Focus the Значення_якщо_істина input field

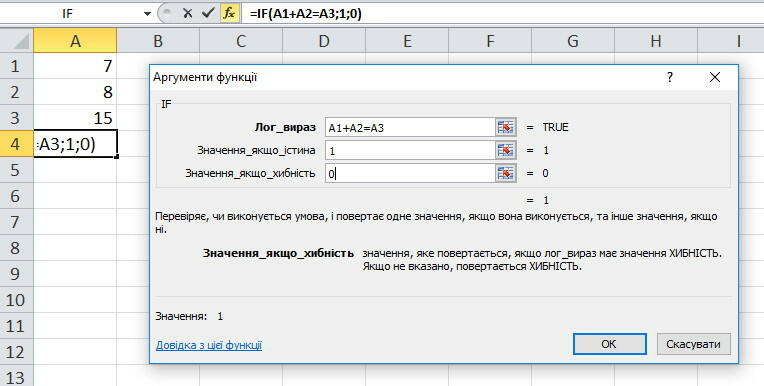(x=410, y=151)
